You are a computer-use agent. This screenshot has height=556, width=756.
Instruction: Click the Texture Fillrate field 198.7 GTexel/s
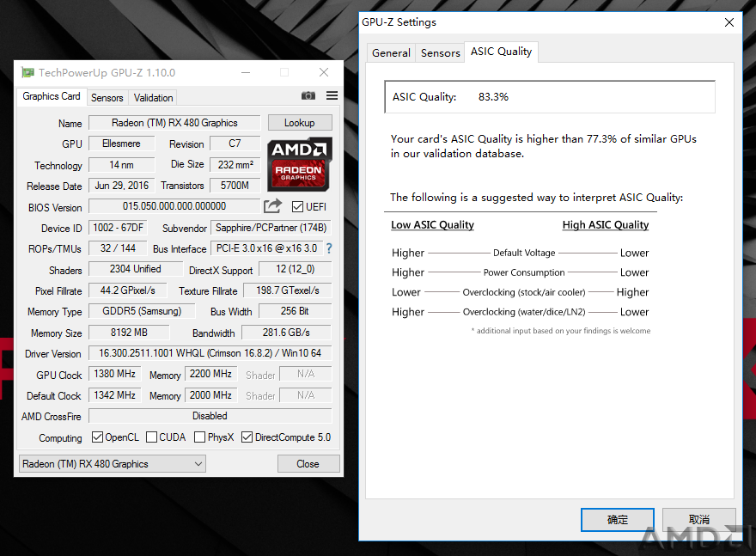[x=287, y=290]
